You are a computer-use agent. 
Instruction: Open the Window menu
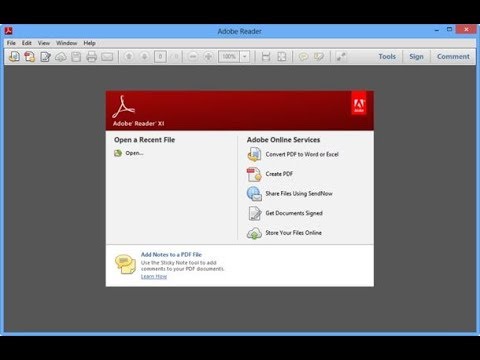pos(66,43)
